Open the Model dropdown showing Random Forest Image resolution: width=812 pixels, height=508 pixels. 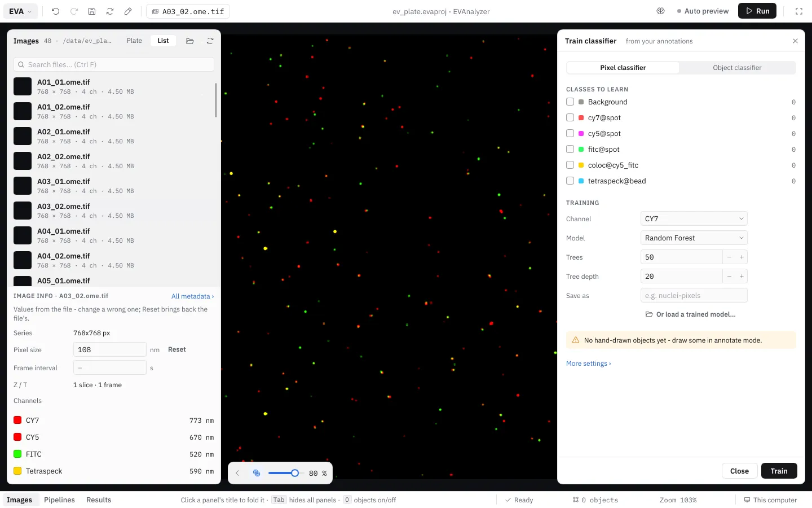pyautogui.click(x=694, y=238)
